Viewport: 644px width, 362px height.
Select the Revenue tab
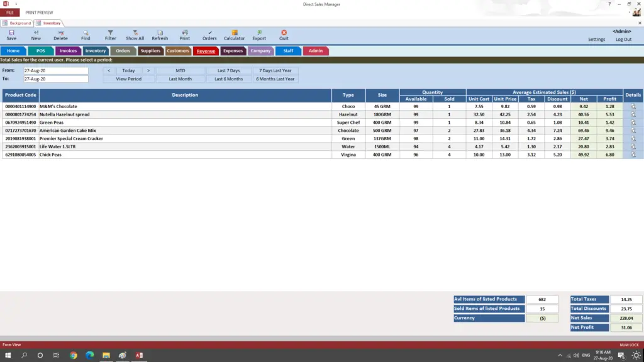pyautogui.click(x=206, y=51)
